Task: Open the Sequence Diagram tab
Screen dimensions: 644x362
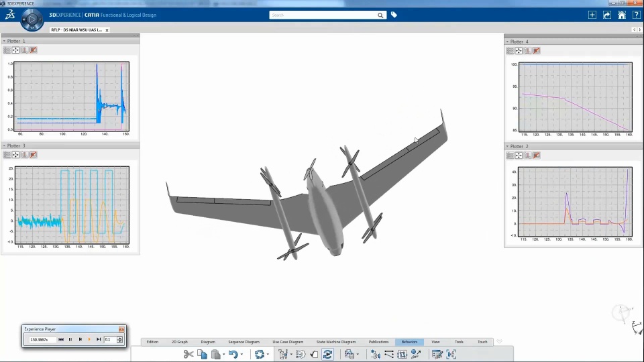Action: (244, 342)
